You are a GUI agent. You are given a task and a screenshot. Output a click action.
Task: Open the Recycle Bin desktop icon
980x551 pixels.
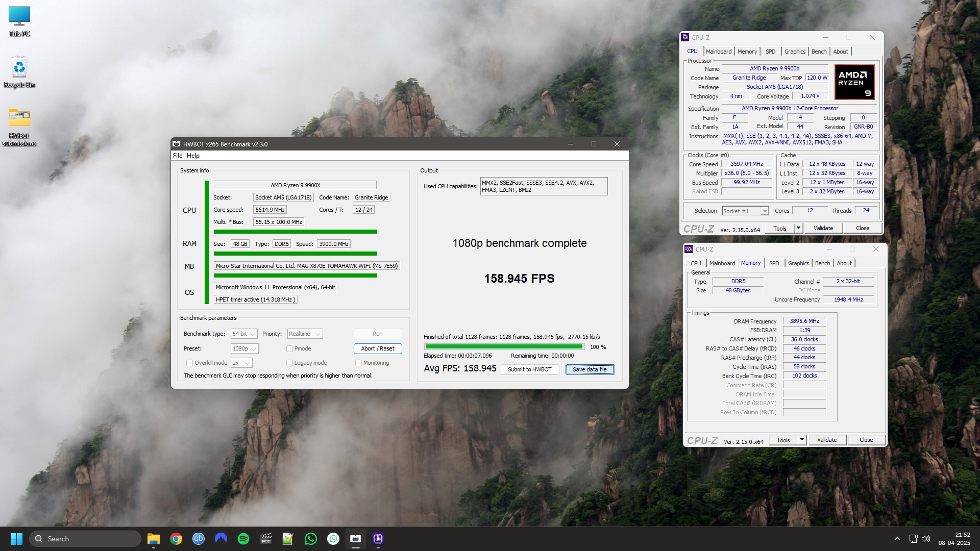[x=19, y=71]
